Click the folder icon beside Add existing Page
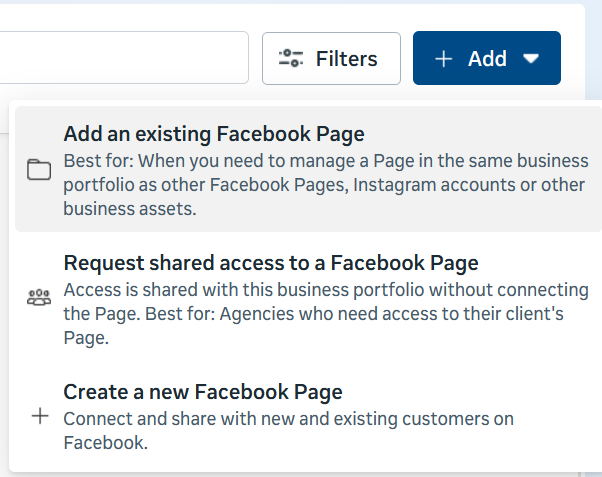This screenshot has width=602, height=477. click(39, 170)
